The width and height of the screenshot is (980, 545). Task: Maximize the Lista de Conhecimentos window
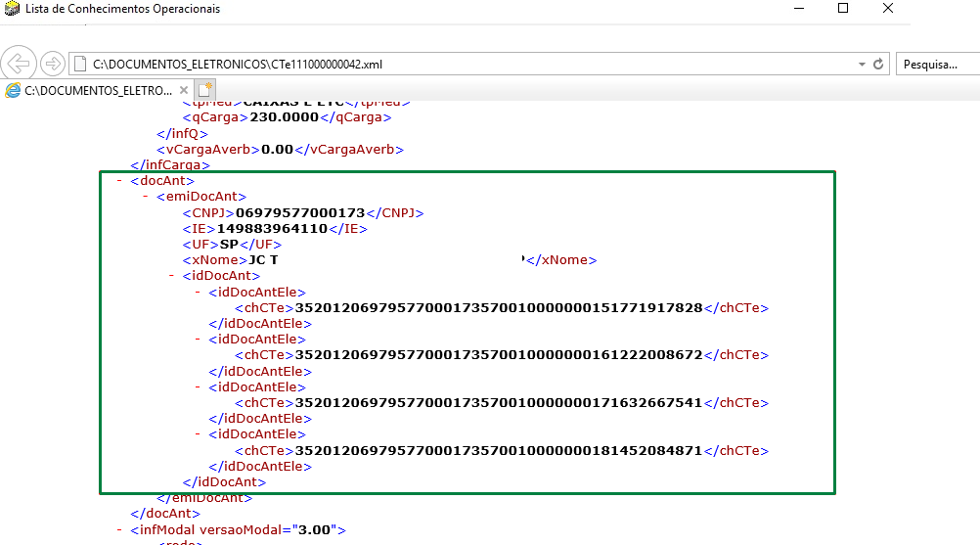click(843, 9)
